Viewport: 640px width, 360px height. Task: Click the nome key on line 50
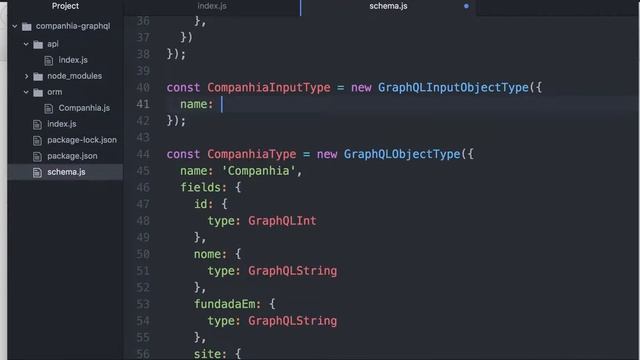(207, 254)
